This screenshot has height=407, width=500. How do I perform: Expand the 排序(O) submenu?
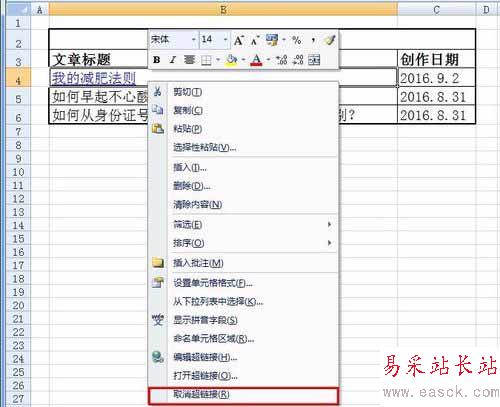[243, 243]
